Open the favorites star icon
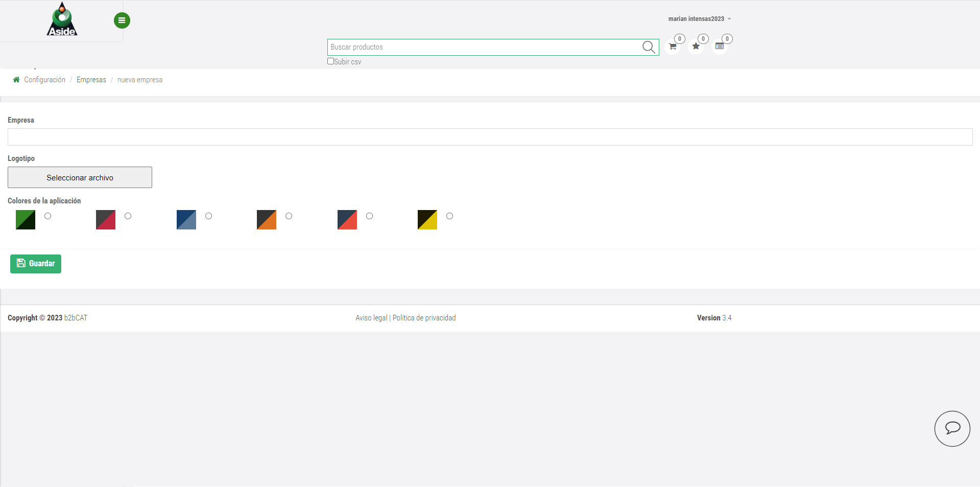Screen dimensions: 980x487 [696, 47]
